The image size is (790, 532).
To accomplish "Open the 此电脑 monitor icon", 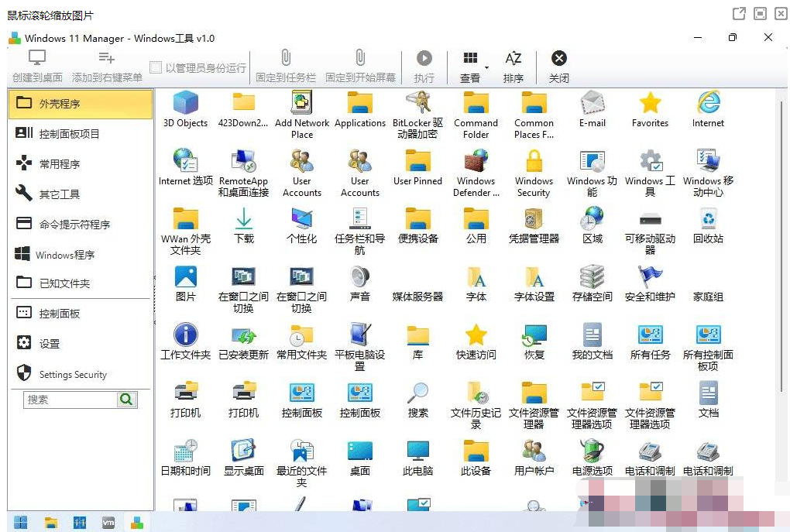I will click(x=417, y=457).
